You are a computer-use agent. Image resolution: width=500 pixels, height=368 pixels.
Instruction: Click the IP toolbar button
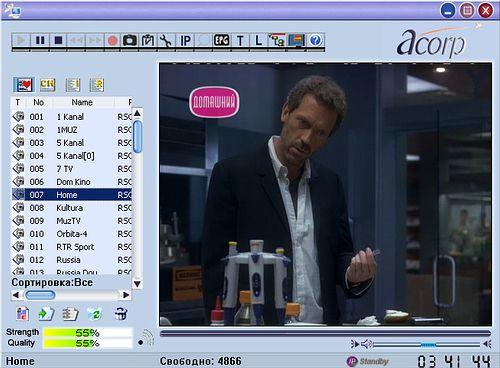tap(185, 41)
